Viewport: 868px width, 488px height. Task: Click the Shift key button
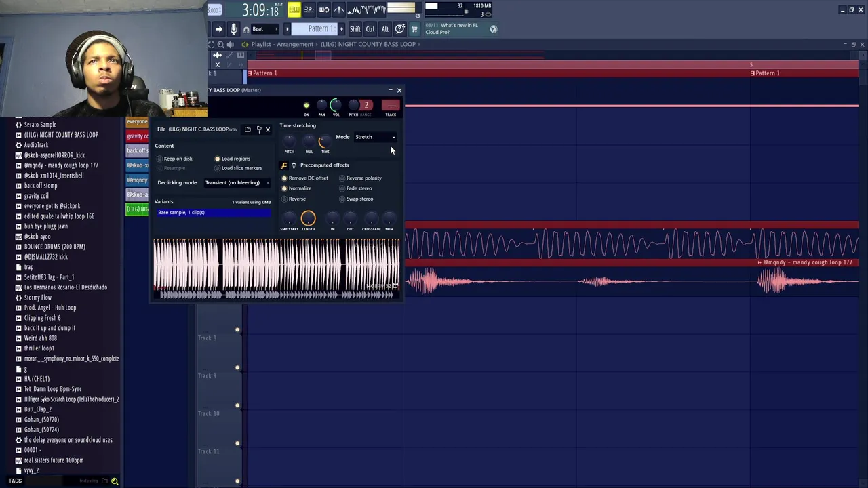click(355, 29)
